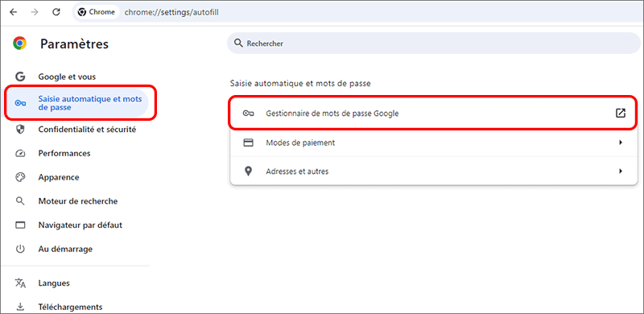This screenshot has width=644, height=314.
Task: Click the Chrome logo beside Paramètres
Action: [19, 43]
